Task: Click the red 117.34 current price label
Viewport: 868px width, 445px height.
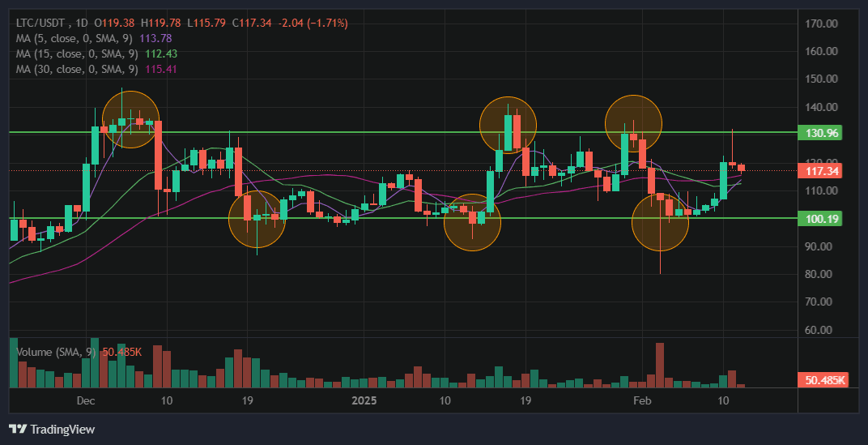Action: pos(821,171)
